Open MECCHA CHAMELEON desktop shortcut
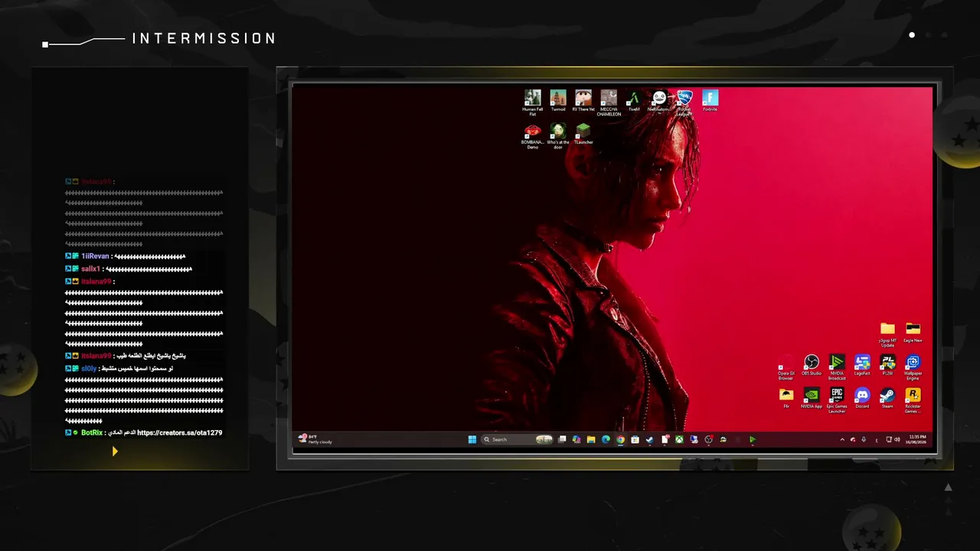Screen dimensions: 980x551 [609, 103]
